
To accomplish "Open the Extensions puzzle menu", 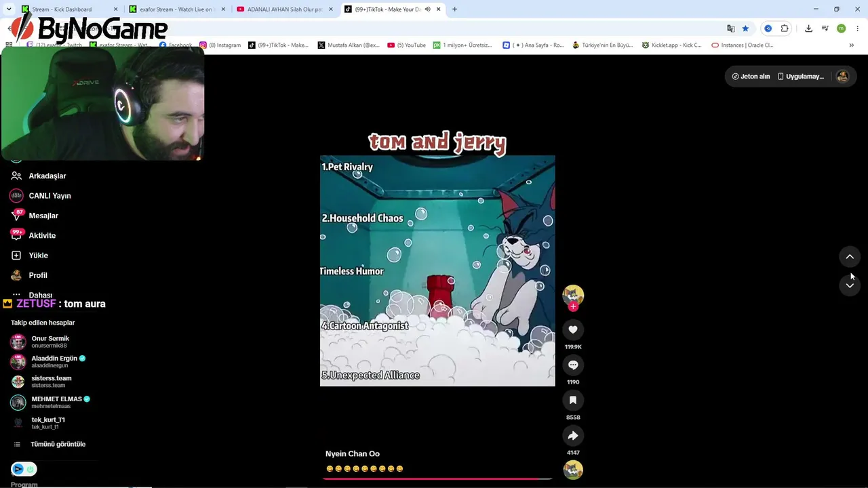I will pos(785,28).
